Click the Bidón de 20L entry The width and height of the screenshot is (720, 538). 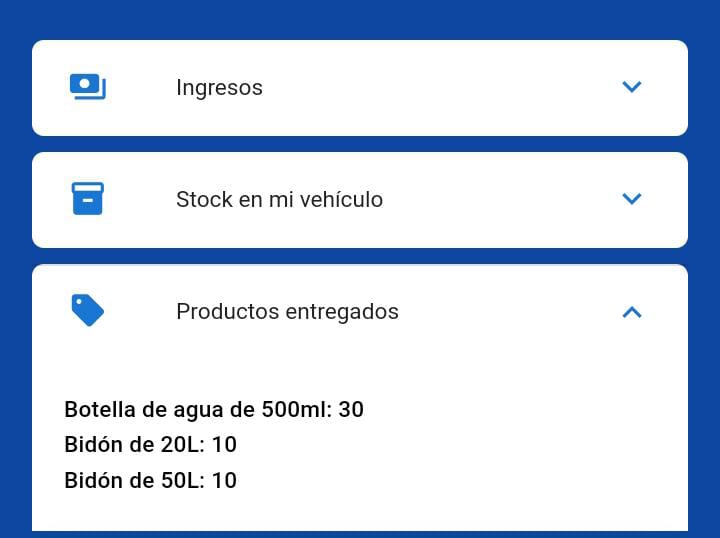point(151,444)
